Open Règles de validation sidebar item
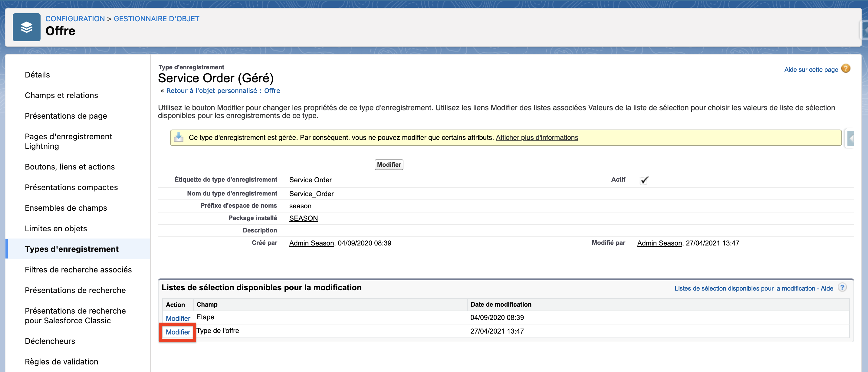 click(61, 361)
